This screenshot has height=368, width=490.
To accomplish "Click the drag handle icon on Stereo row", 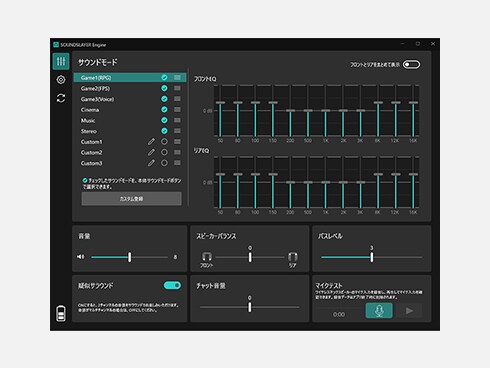I will [x=177, y=131].
